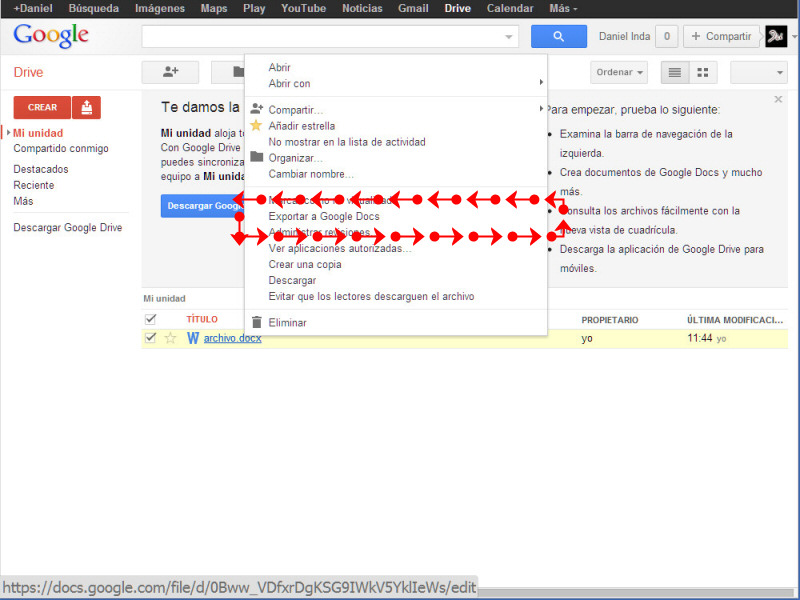Expand the Más menu in top bar
This screenshot has height=600, width=800.
(x=562, y=8)
